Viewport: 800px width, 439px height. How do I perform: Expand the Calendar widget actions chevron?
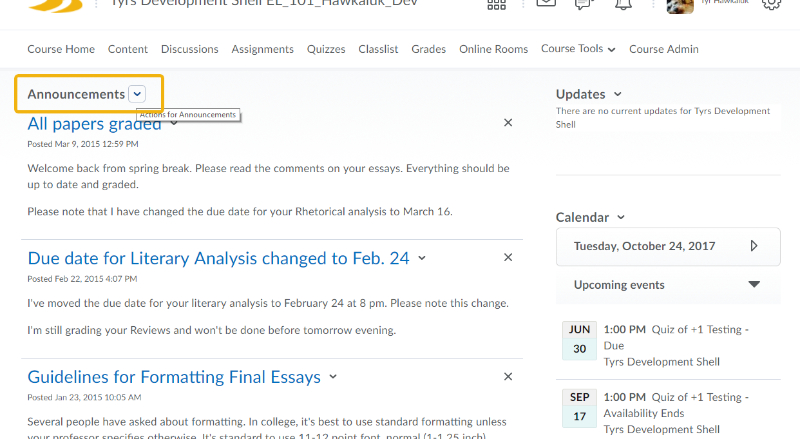click(621, 217)
